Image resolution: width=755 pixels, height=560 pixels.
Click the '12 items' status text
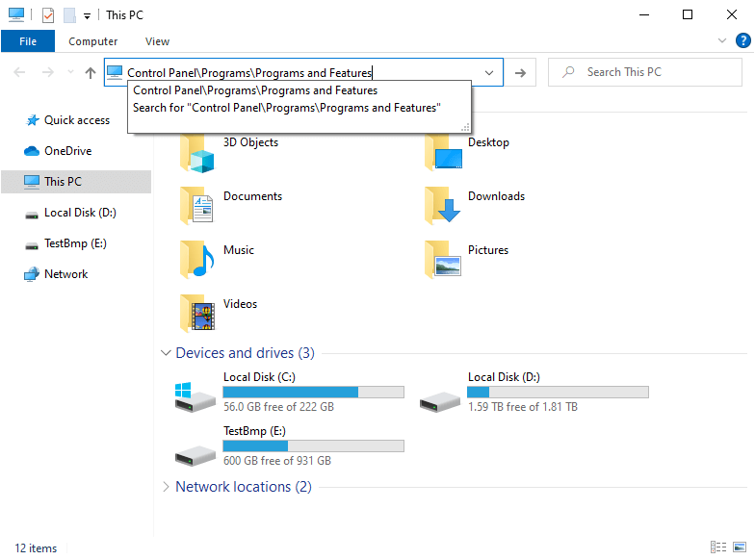[36, 548]
